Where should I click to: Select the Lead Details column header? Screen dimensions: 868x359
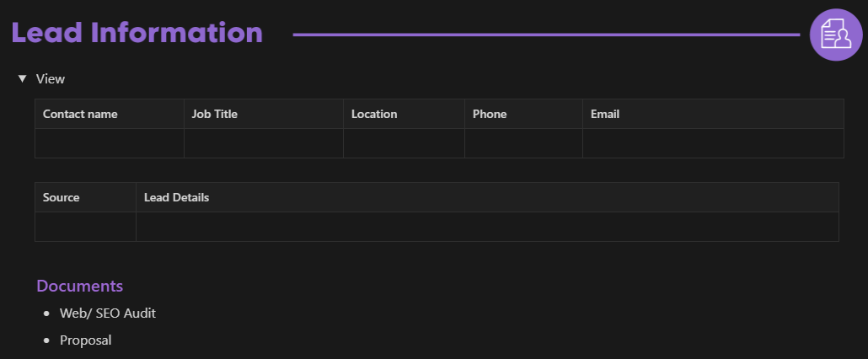coord(177,197)
